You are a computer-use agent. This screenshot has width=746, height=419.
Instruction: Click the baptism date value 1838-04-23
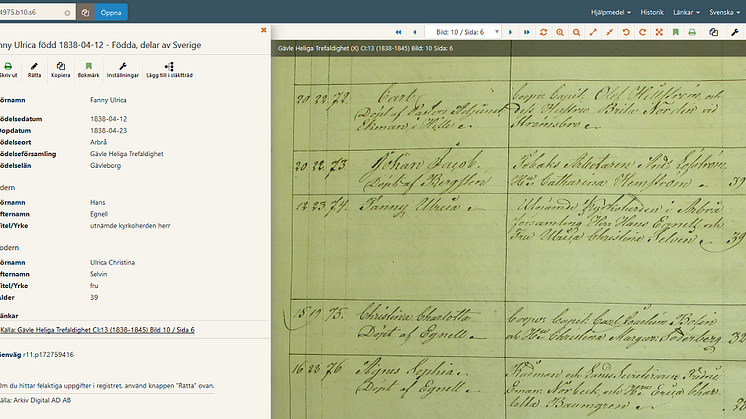(x=108, y=130)
